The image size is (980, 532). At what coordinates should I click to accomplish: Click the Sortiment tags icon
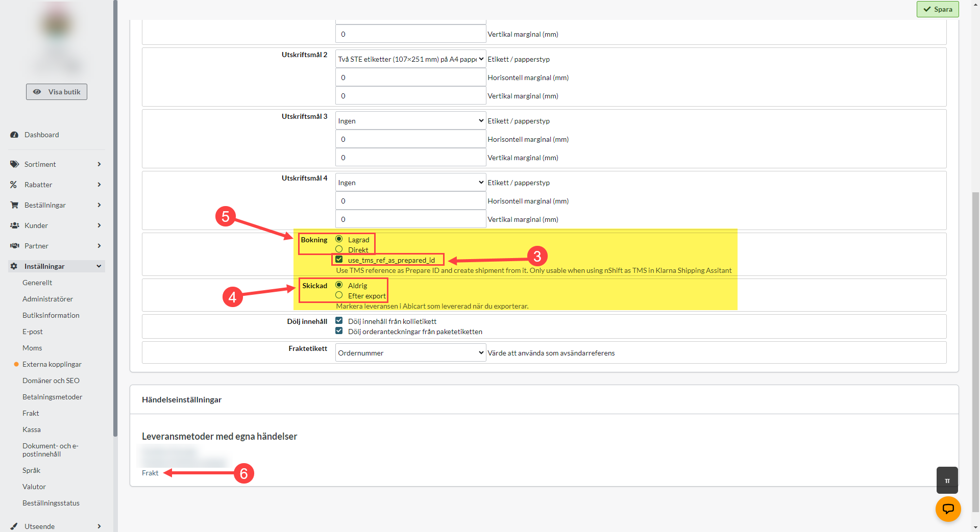click(14, 164)
